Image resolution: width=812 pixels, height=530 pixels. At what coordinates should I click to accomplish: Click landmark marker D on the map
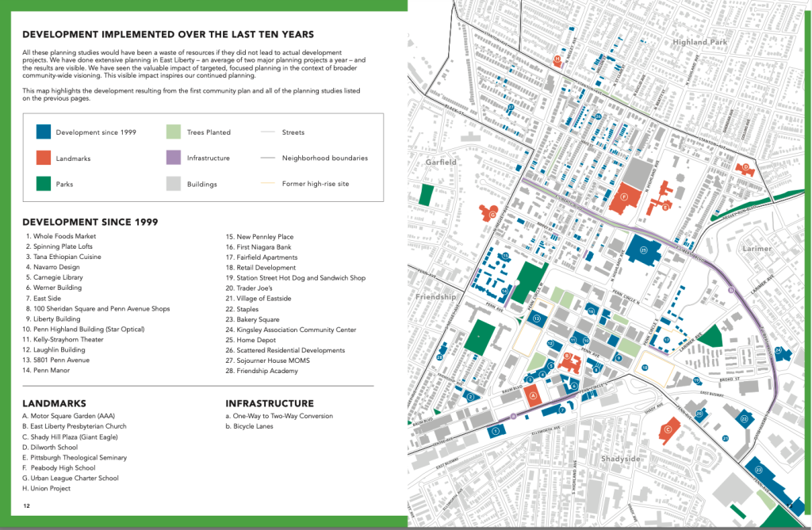click(745, 166)
